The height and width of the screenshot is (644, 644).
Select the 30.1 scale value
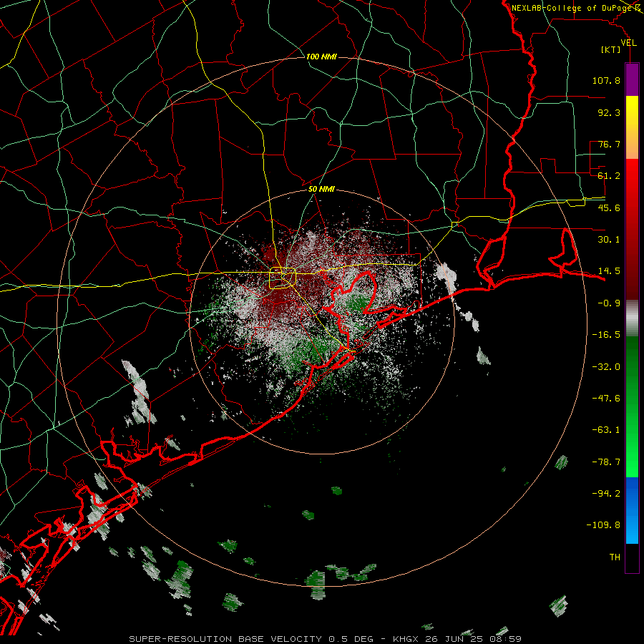[x=609, y=240]
